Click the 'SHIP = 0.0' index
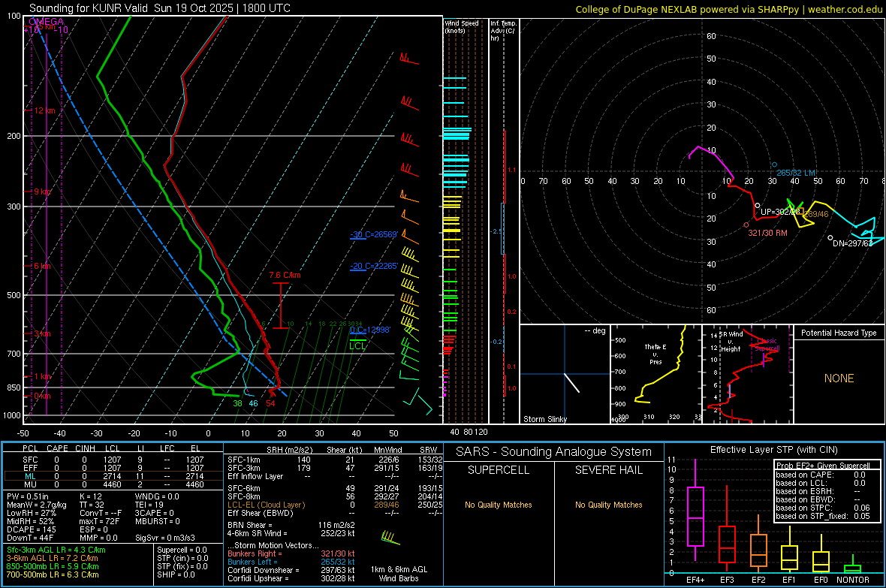The width and height of the screenshot is (886, 588). [176, 574]
